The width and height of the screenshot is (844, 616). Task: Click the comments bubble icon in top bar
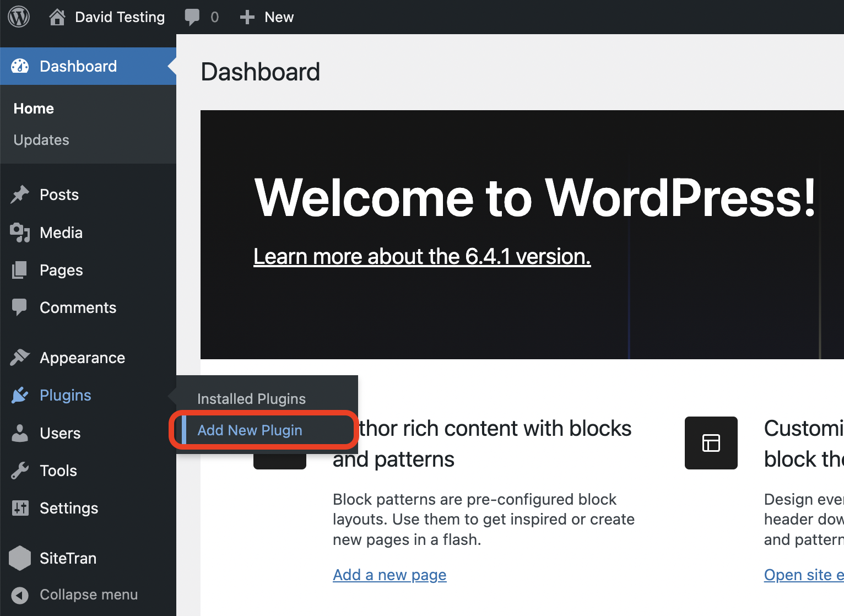192,17
